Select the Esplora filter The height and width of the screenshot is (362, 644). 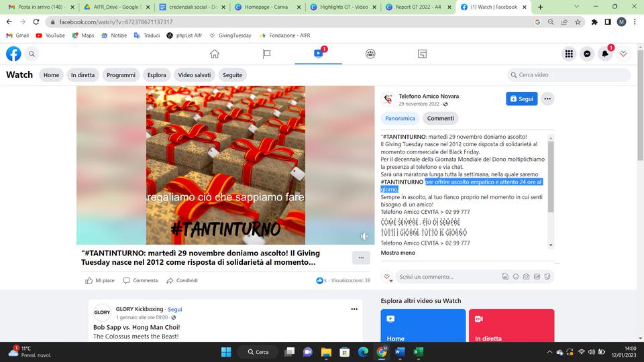click(x=156, y=75)
